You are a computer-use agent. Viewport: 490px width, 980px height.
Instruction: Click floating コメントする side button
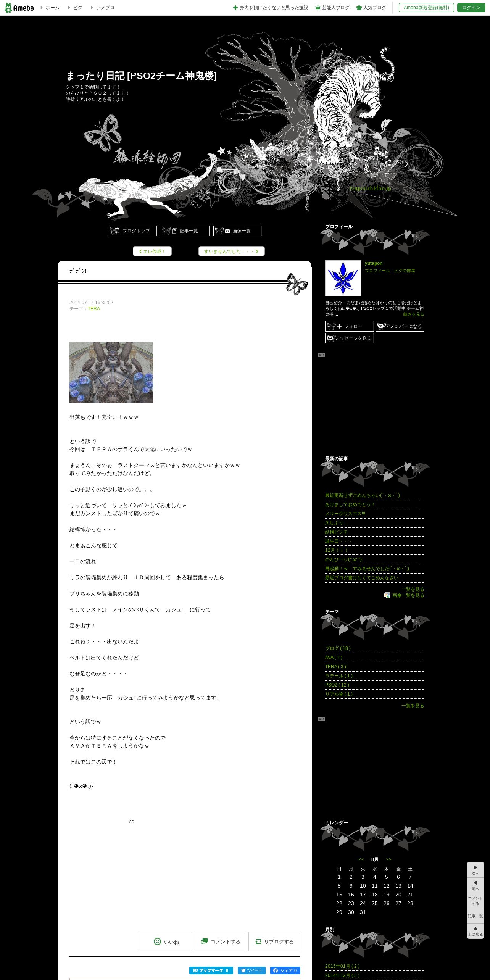tap(475, 901)
